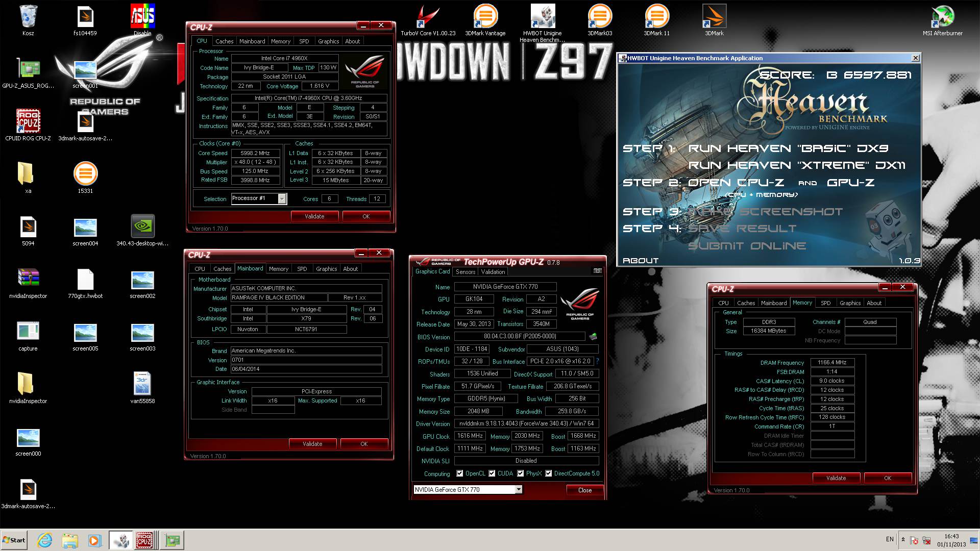The height and width of the screenshot is (551, 980).
Task: Click the DRAM Frequency 1166.4 MHz value
Action: (x=832, y=363)
